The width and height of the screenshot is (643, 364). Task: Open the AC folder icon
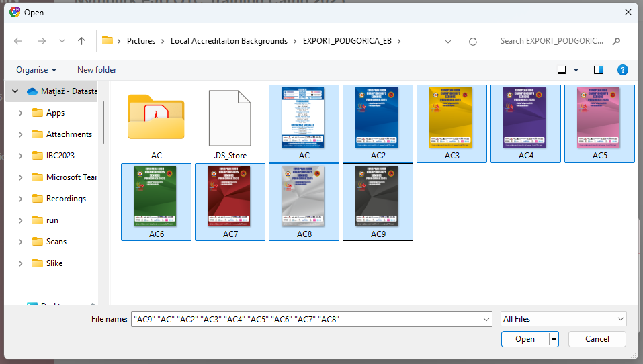coord(156,116)
